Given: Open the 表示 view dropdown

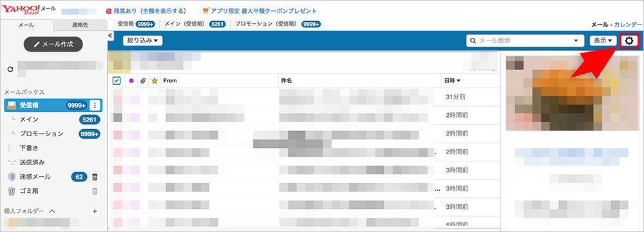Looking at the screenshot, I should (x=603, y=40).
